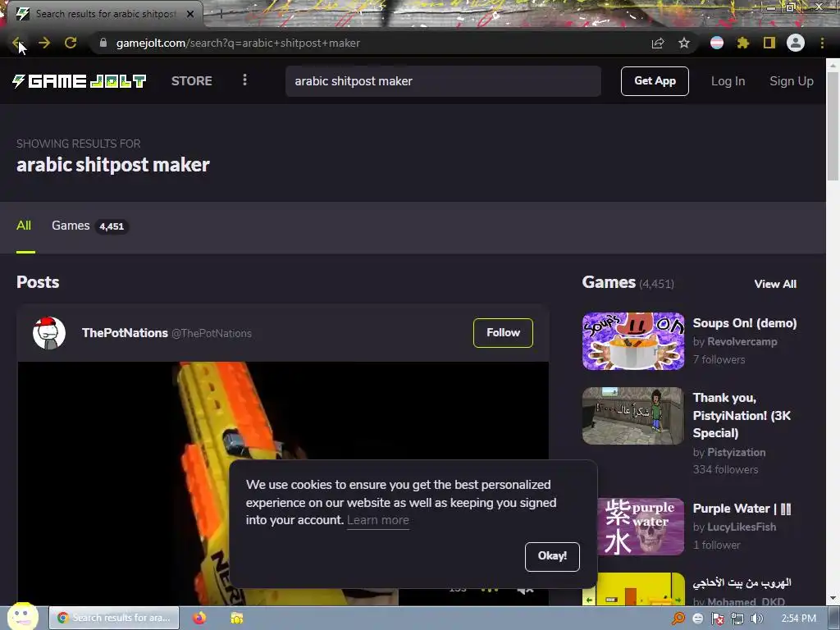Open Purple Water game thumbnail

tap(641, 527)
